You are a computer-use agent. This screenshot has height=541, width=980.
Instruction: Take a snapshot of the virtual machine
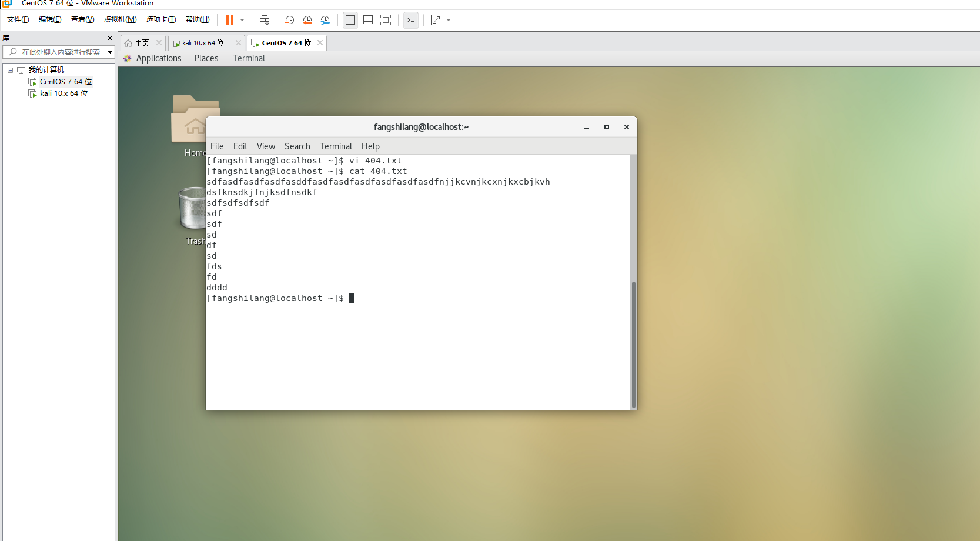pos(290,20)
